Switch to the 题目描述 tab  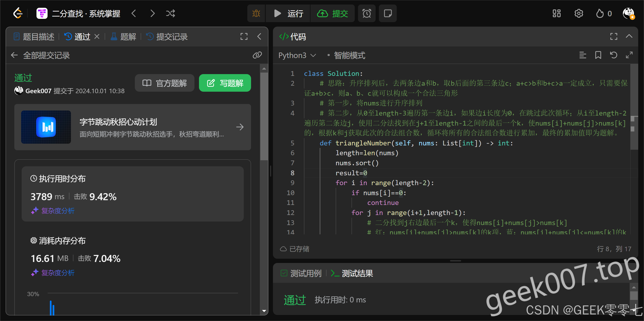[34, 37]
